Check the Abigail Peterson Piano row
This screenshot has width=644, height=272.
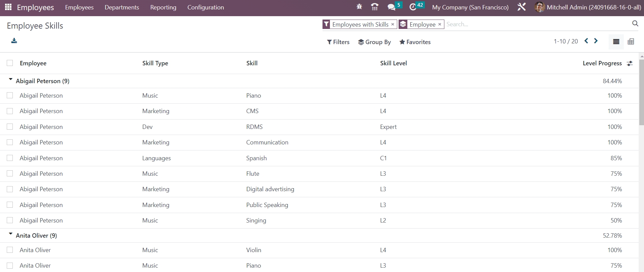tap(10, 96)
